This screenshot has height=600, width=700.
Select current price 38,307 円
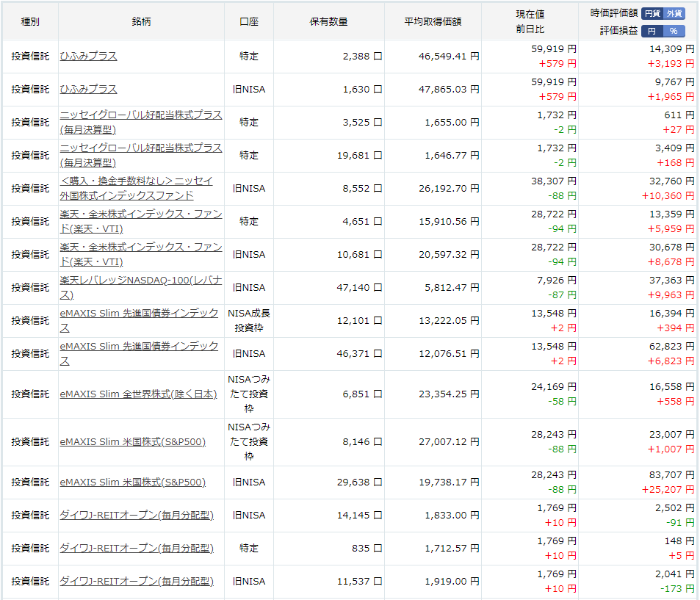coord(554,181)
